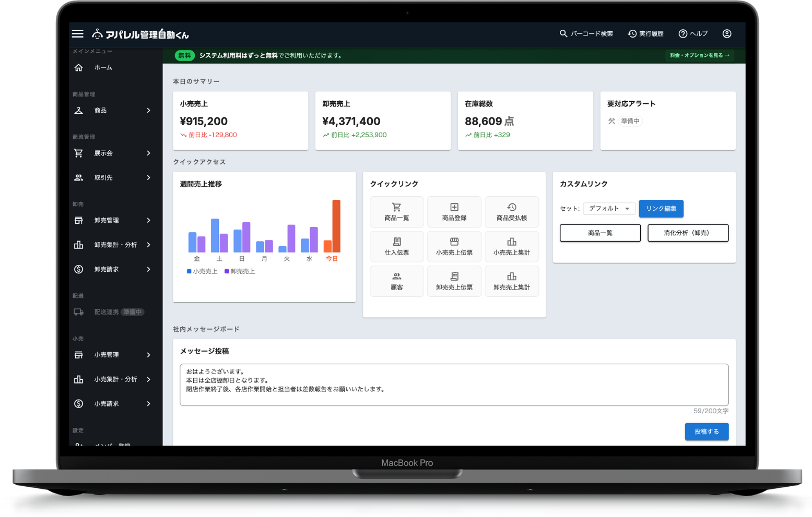Image resolution: width=812 pixels, height=517 pixels.
Task: Open 実行履歴 history clock icon
Action: tap(632, 34)
